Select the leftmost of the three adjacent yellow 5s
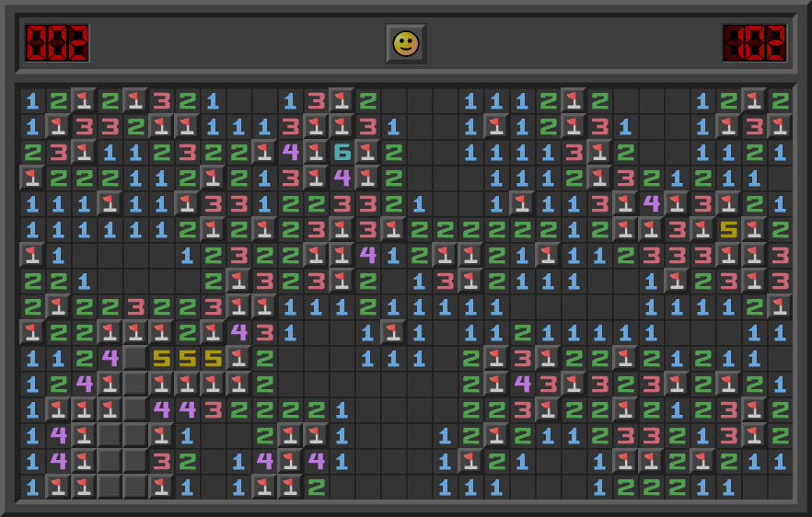This screenshot has height=517, width=812. coord(162,358)
